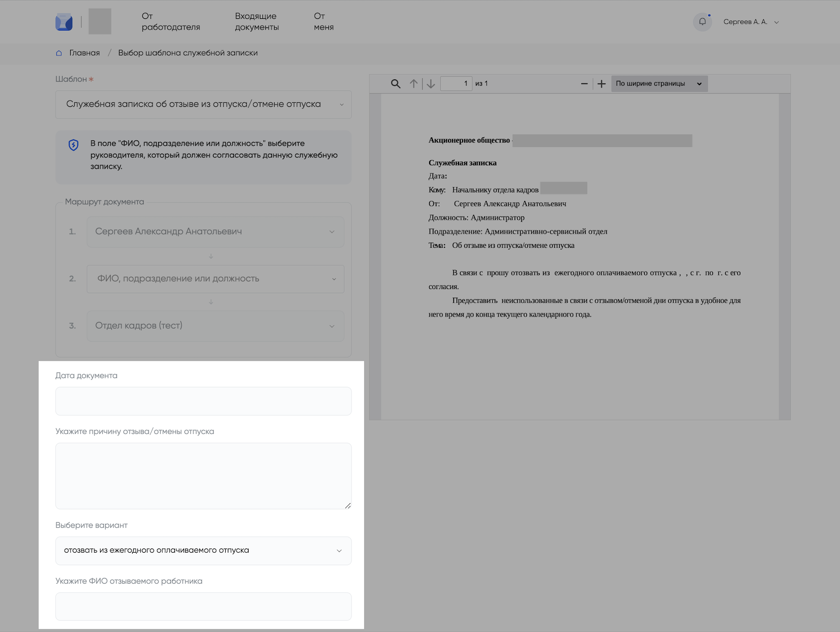This screenshot has height=632, width=840.
Task: Open 'Входящие документы' menu item
Action: tap(257, 22)
